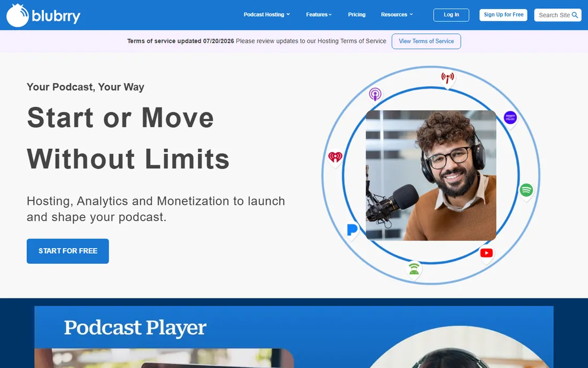
Task: Click the 'Hosting, Analytics and Monetization' paragraph
Action: coord(156,209)
